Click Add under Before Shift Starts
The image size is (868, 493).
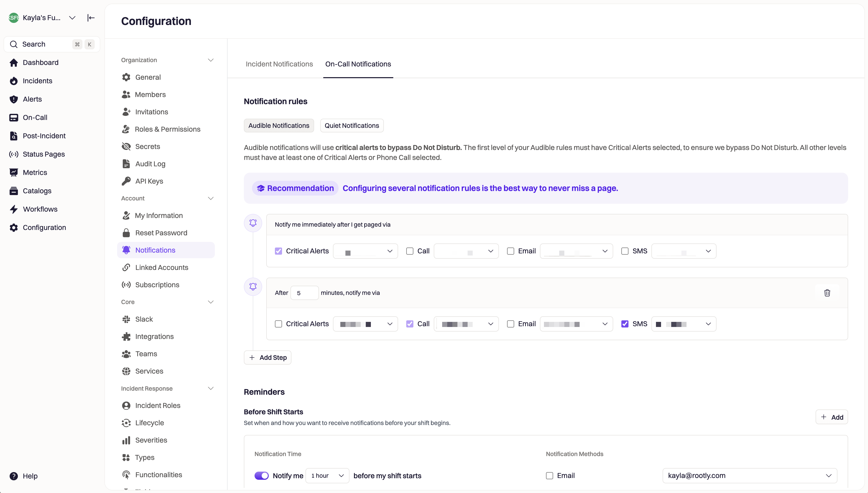click(x=832, y=417)
